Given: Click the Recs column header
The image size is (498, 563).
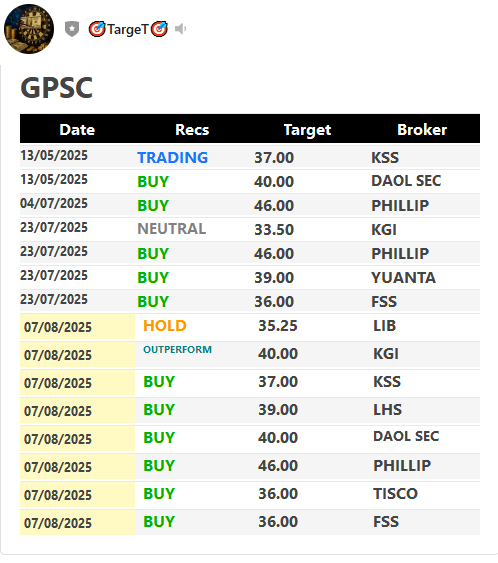Looking at the screenshot, I should 192,130.
